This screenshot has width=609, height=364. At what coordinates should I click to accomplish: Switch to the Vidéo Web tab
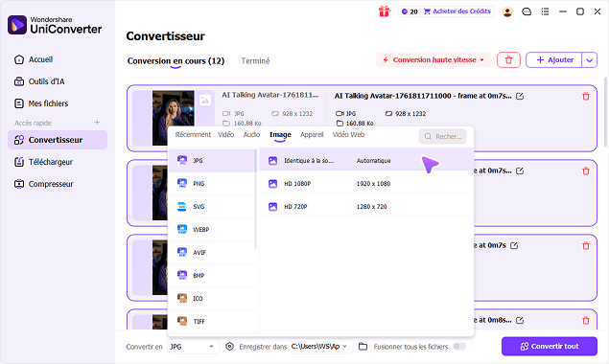(x=348, y=135)
